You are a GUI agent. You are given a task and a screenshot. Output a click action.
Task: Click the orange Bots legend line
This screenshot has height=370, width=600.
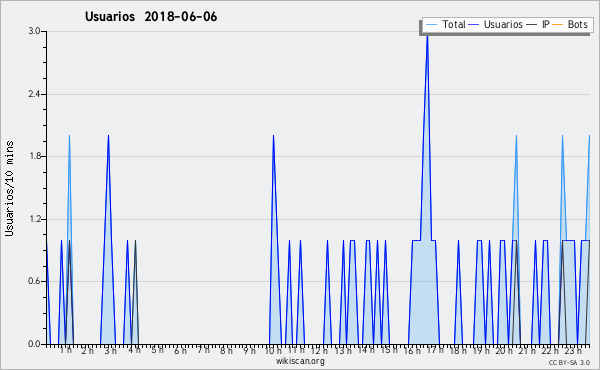(558, 25)
